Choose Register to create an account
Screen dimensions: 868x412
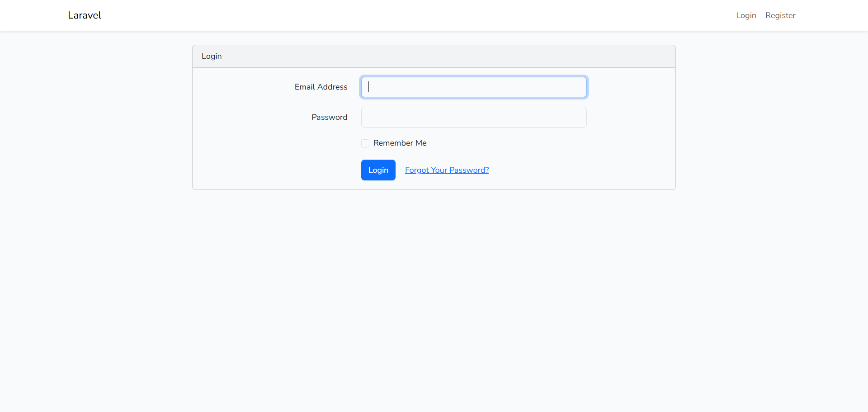click(780, 15)
